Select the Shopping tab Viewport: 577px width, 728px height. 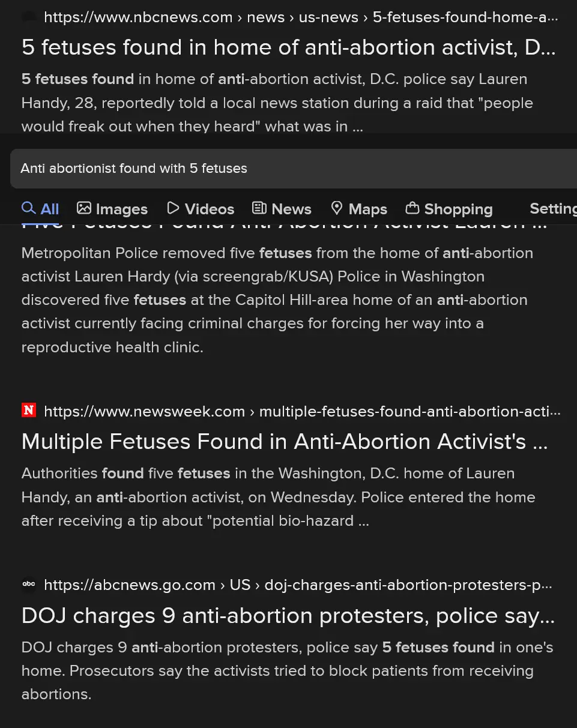(x=458, y=209)
